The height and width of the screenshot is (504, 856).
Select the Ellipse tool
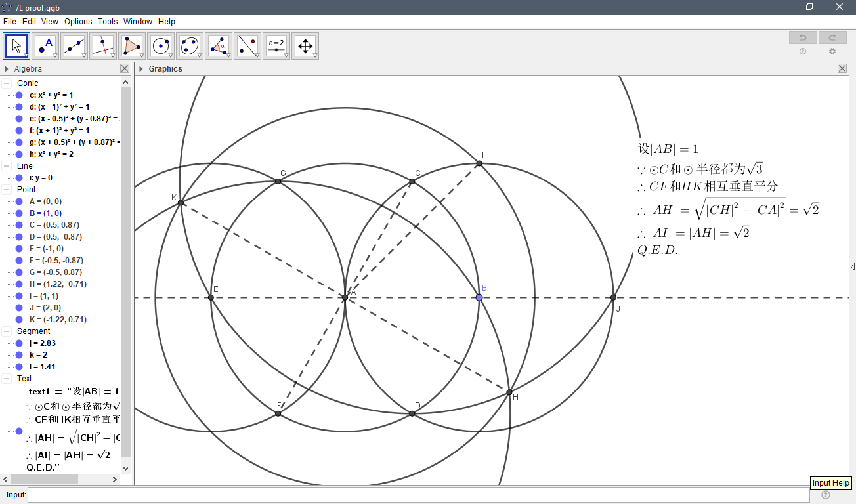[190, 46]
